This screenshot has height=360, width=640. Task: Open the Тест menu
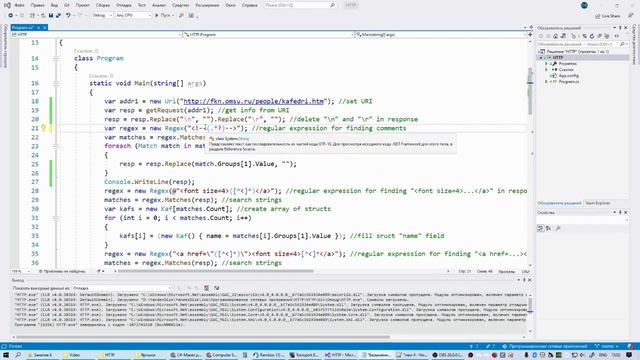(x=142, y=5)
